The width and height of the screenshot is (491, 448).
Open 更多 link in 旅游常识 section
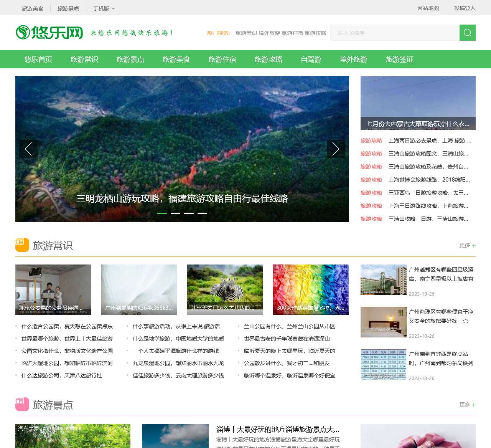[468, 245]
